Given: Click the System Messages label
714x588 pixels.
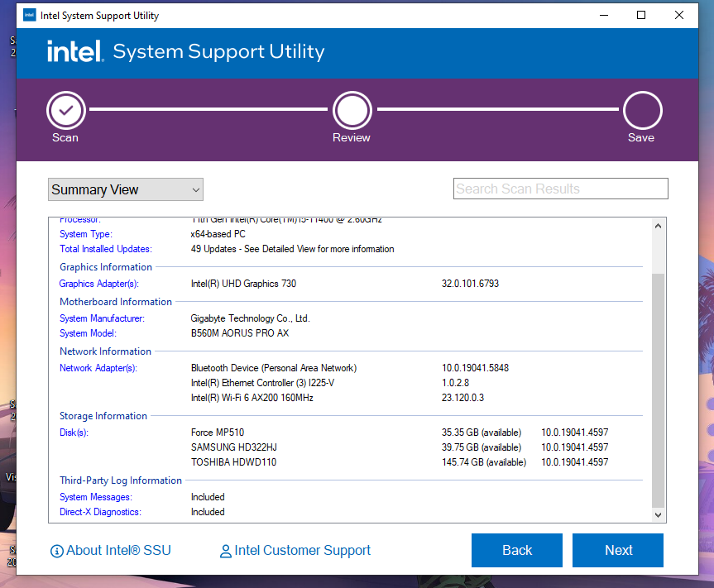Looking at the screenshot, I should (x=96, y=497).
